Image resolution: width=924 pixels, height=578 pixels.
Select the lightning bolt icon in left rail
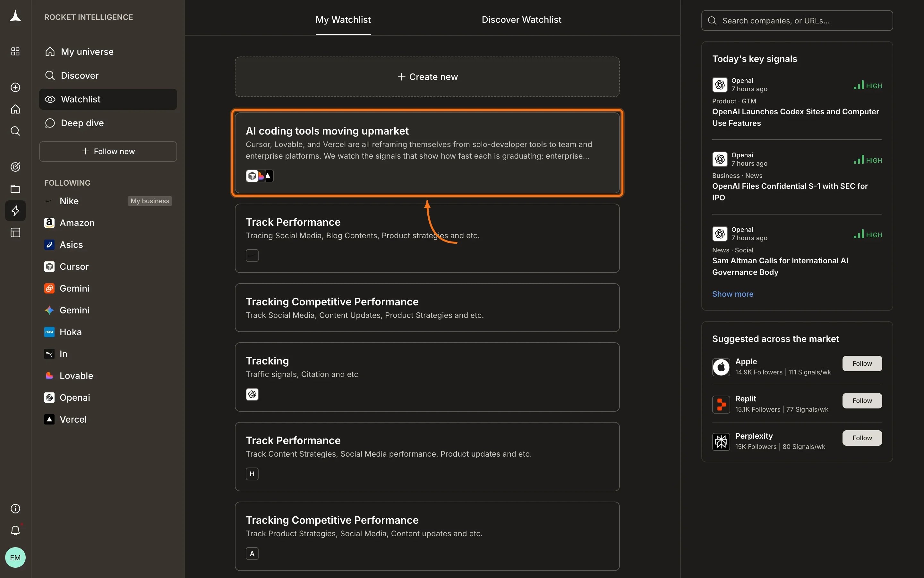[x=15, y=211]
